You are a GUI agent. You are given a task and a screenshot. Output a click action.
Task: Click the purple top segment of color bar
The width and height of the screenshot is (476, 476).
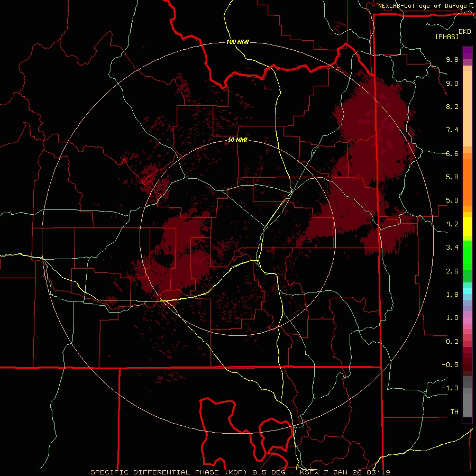[467, 53]
